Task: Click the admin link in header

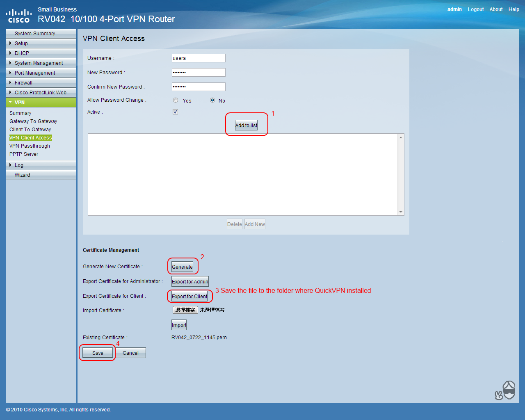Action: point(454,9)
